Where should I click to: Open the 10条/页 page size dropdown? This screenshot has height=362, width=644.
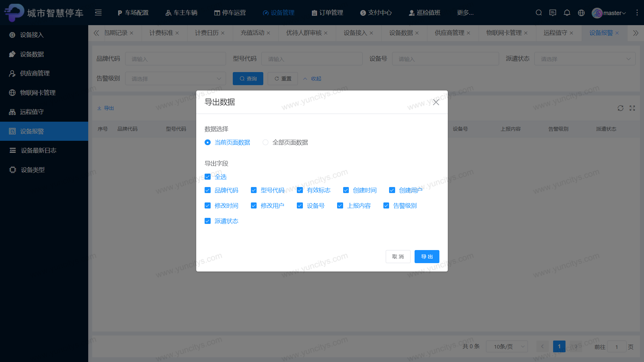(506, 347)
